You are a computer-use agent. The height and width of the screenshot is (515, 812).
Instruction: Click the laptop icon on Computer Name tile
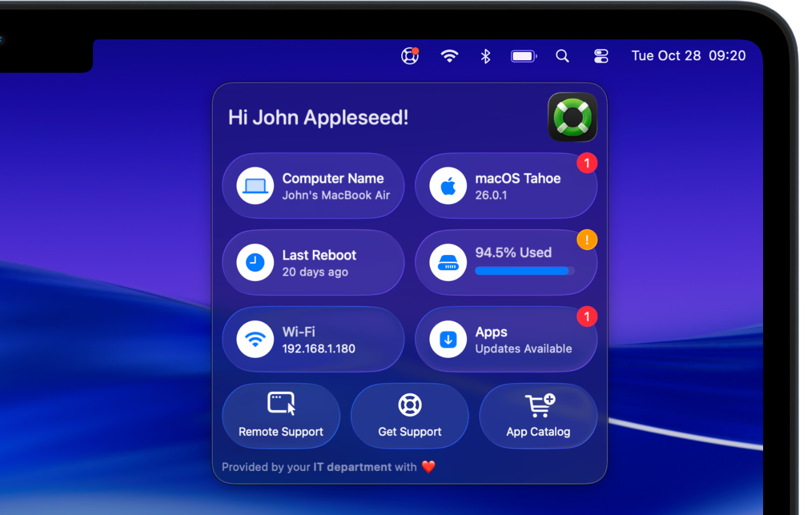[x=255, y=185]
